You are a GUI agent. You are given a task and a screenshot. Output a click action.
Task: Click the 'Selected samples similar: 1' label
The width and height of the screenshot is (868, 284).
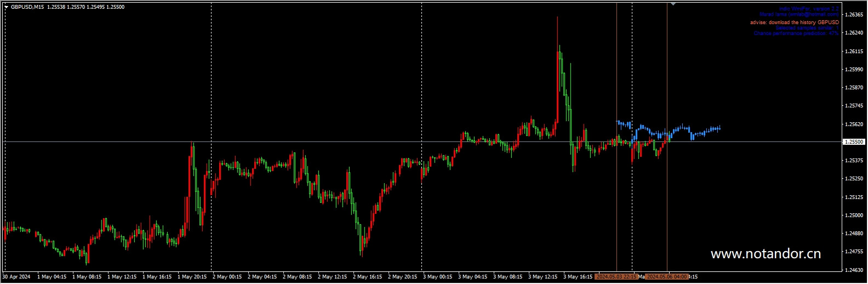coord(807,28)
